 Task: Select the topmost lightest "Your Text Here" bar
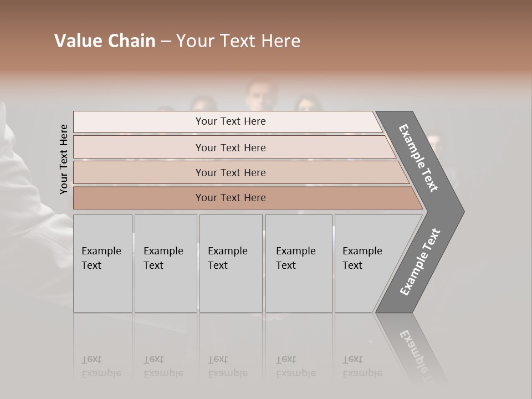[x=230, y=121]
